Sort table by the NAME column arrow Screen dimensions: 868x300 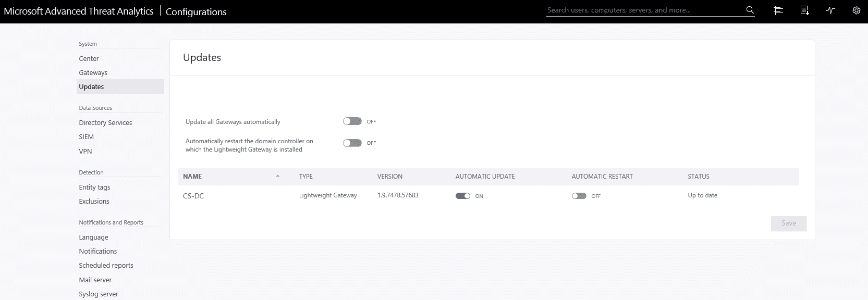click(x=278, y=177)
